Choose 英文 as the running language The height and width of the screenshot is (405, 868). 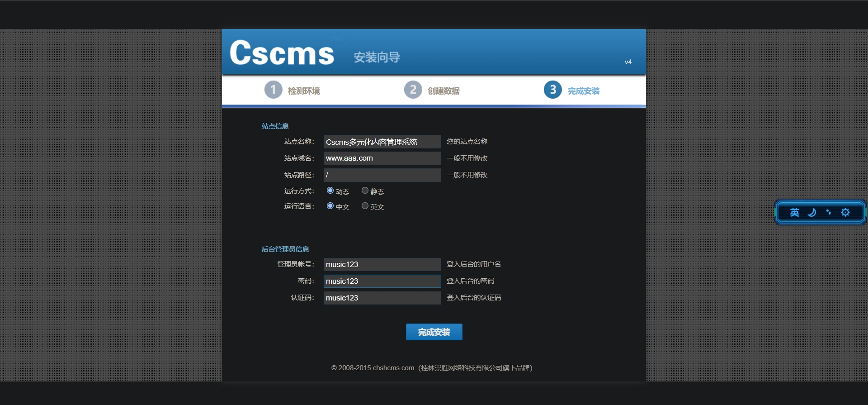pyautogui.click(x=365, y=206)
